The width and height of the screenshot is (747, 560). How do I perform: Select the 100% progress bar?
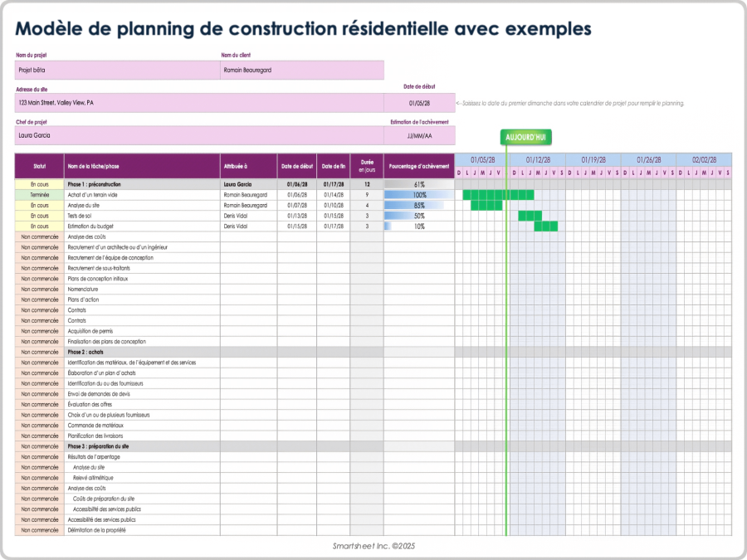(419, 195)
